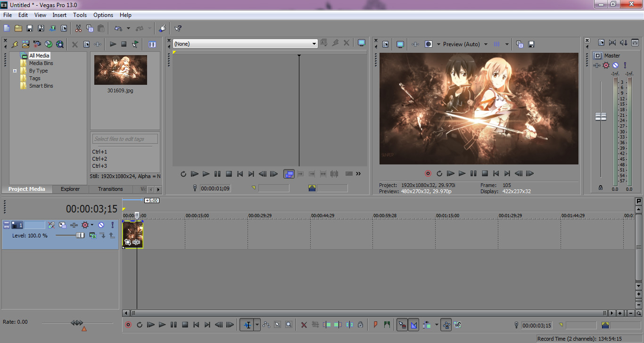Open Preview (Auto) quality dropdown
Viewport: 644px width, 343px height.
pos(465,44)
